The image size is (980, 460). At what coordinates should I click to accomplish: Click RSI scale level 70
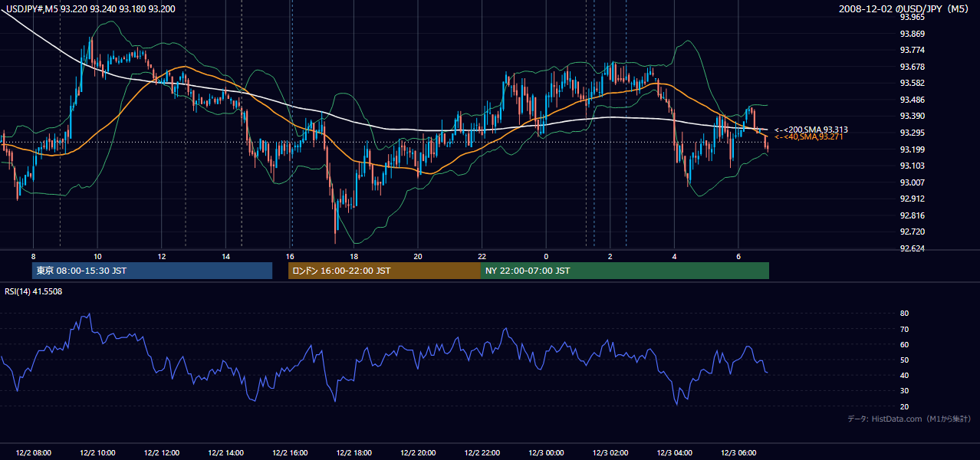pyautogui.click(x=904, y=329)
